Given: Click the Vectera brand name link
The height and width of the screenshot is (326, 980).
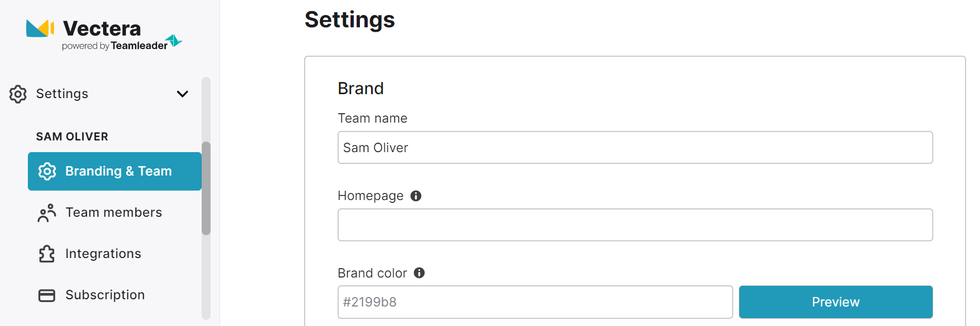Looking at the screenshot, I should pos(102,28).
